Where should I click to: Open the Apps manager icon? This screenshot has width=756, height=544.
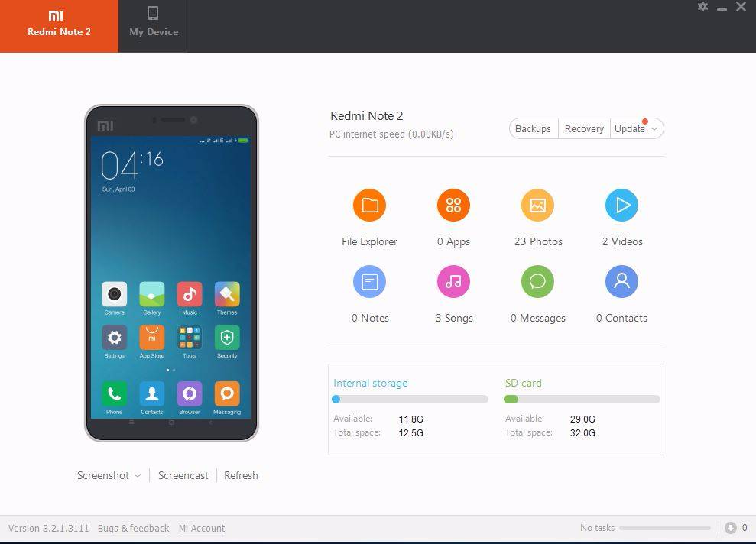453,205
